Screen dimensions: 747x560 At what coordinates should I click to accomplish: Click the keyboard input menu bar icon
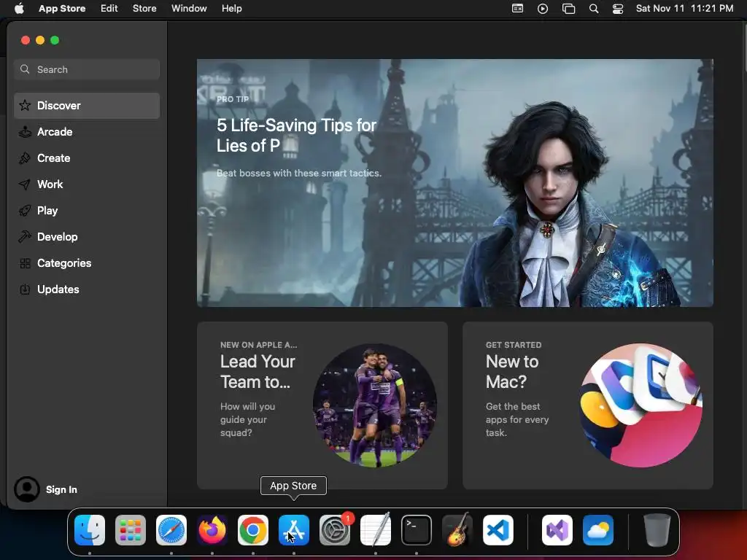coord(517,9)
